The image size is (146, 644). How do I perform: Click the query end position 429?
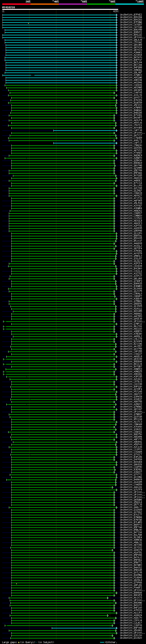[x=115, y=11]
